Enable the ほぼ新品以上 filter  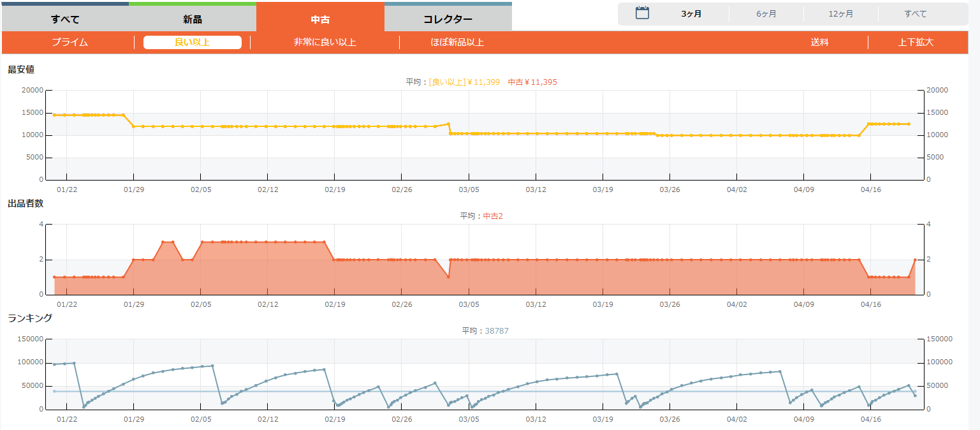pos(457,43)
